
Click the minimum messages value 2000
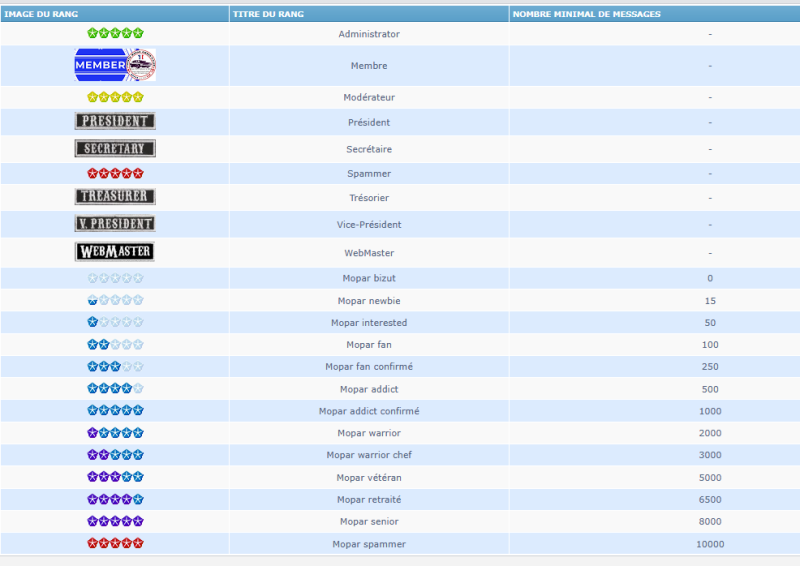710,433
